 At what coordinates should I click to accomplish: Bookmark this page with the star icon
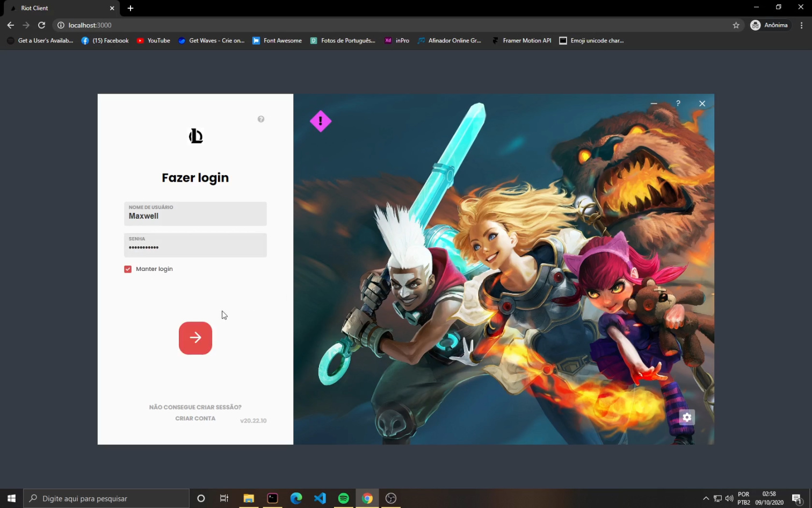coord(736,25)
